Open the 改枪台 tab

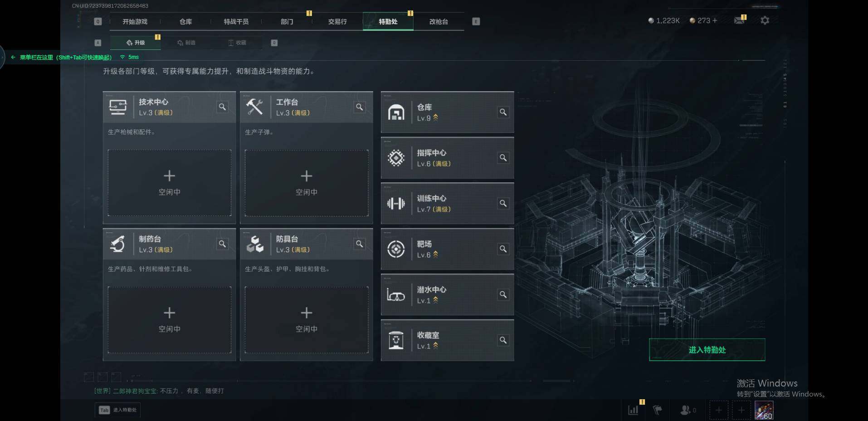(x=439, y=22)
